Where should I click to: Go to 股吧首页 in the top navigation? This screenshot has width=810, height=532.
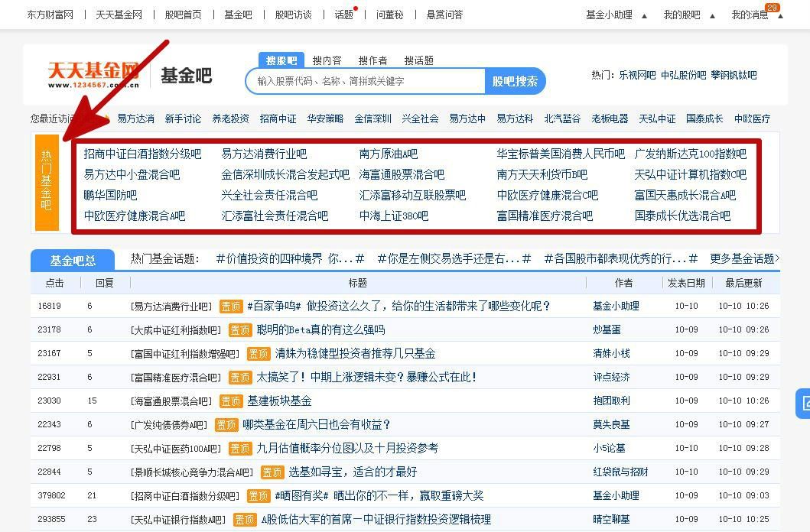tap(183, 15)
